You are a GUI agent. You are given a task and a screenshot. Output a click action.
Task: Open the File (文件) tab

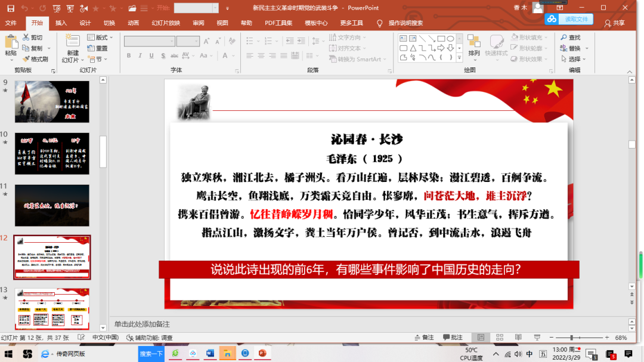click(x=11, y=23)
